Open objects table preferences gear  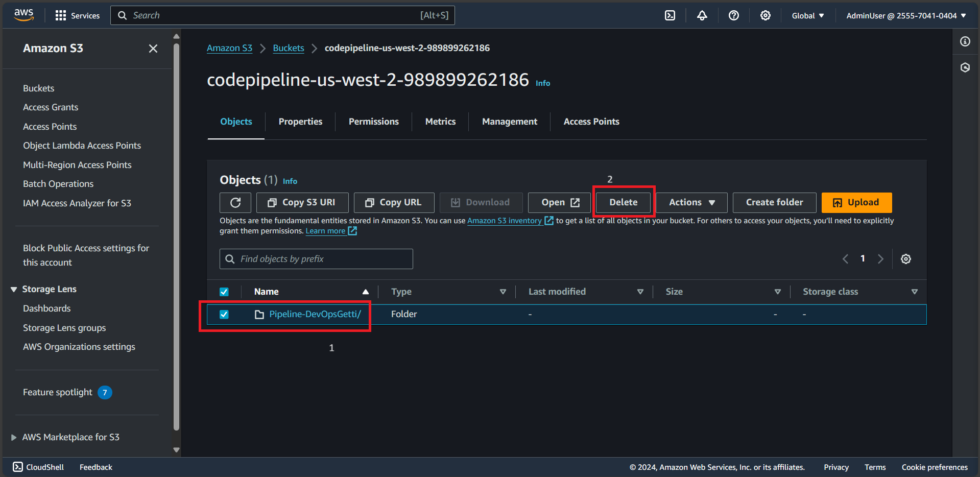pyautogui.click(x=906, y=259)
